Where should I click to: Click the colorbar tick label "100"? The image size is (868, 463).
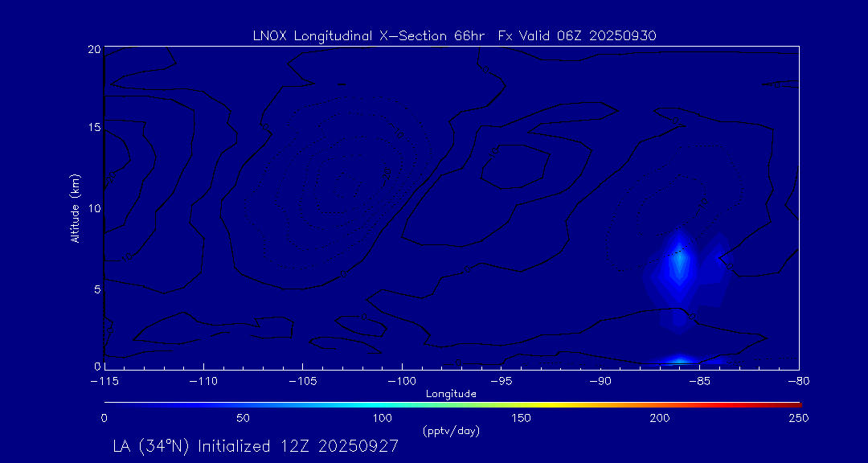[x=383, y=418]
